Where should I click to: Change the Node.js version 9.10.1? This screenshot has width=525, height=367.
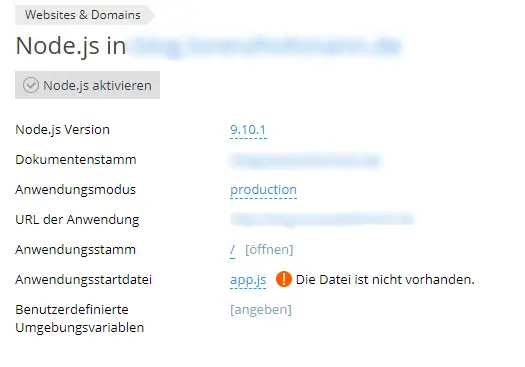248,130
